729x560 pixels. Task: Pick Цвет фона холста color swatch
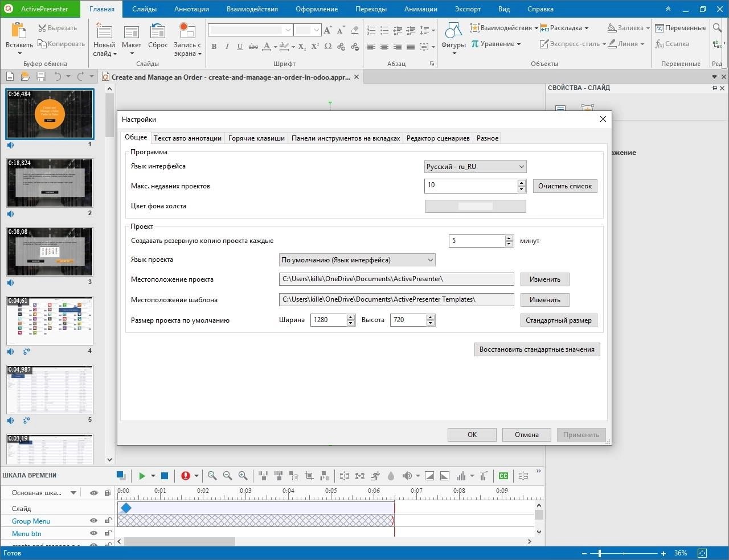tap(476, 207)
